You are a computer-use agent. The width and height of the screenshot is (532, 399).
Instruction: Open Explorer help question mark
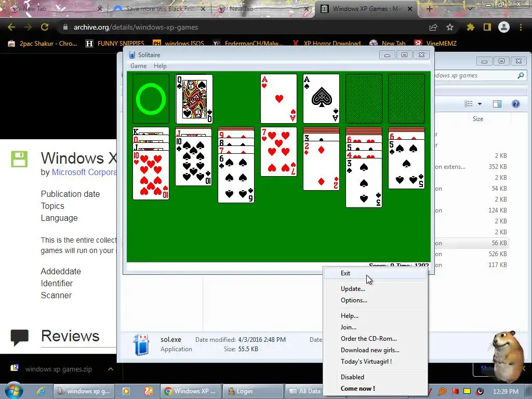[x=516, y=104]
